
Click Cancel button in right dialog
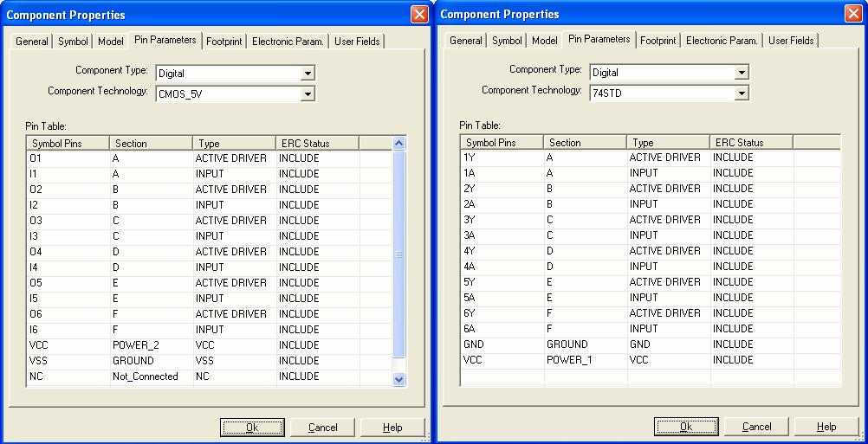click(757, 427)
